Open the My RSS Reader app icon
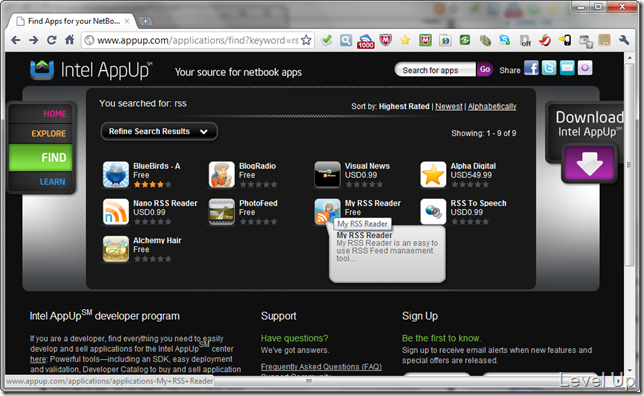The image size is (644, 396). pos(327,212)
